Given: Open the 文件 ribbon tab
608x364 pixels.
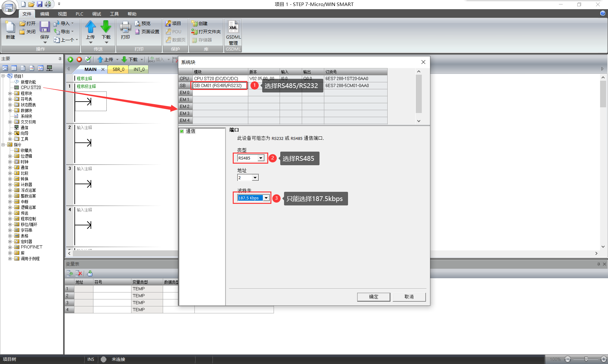Looking at the screenshot, I should pyautogui.click(x=27, y=14).
